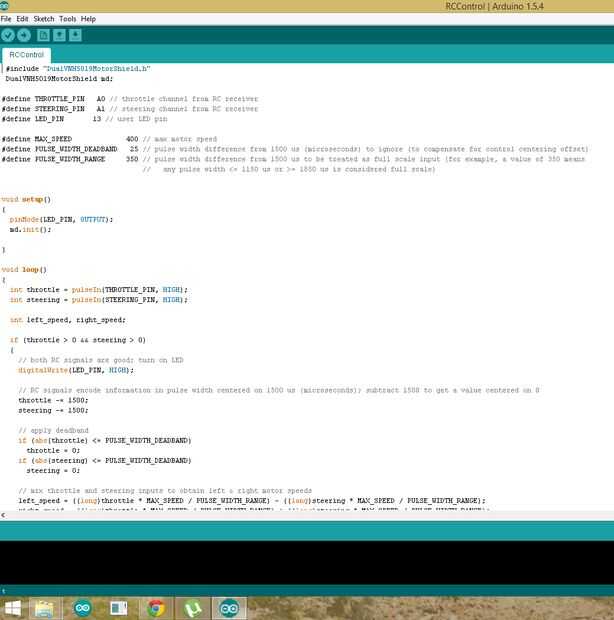Click the '#define PULSE_WIDTH_DEADBAND' line
Screen dimensions: 614x620
[295, 149]
